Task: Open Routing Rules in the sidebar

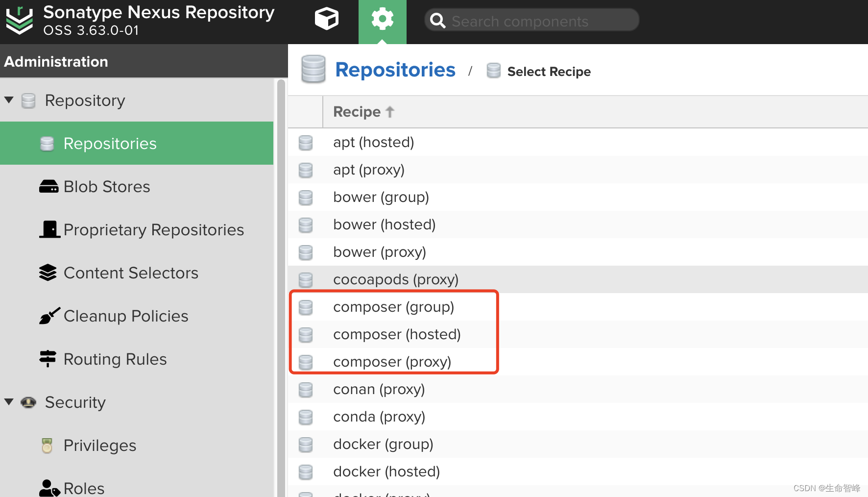Action: [x=137, y=359]
